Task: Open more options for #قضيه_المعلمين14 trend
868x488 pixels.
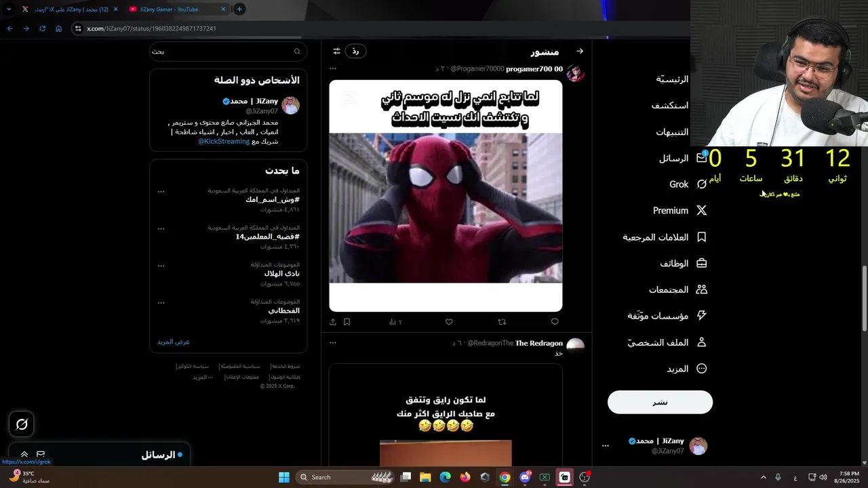Action: pyautogui.click(x=161, y=228)
